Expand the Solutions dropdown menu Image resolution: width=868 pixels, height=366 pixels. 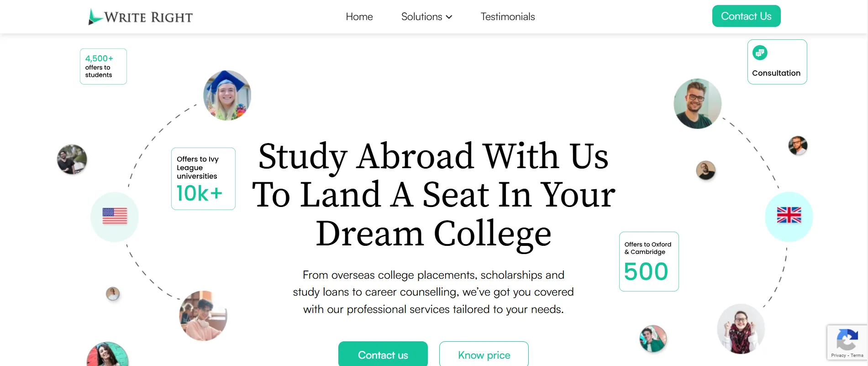tap(421, 17)
